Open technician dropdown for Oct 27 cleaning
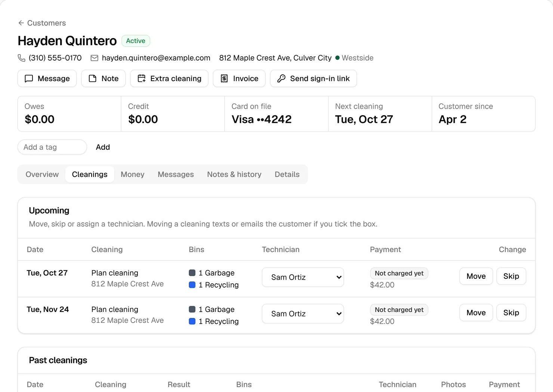Image resolution: width=553 pixels, height=392 pixels. 303,277
